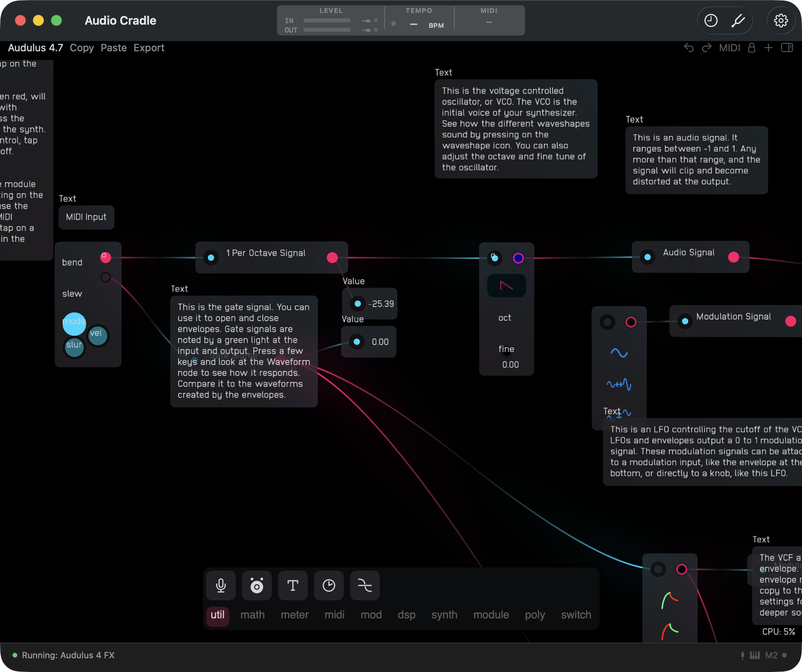This screenshot has height=672, width=802.
Task: Click the oscillator fine value 0.00
Action: tap(510, 365)
